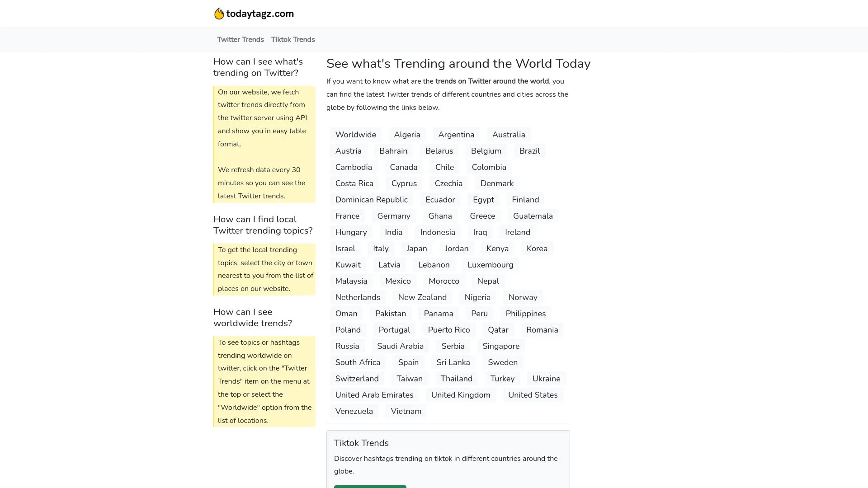This screenshot has height=488, width=868.
Task: Select the Worldwide trends link
Action: tap(355, 135)
